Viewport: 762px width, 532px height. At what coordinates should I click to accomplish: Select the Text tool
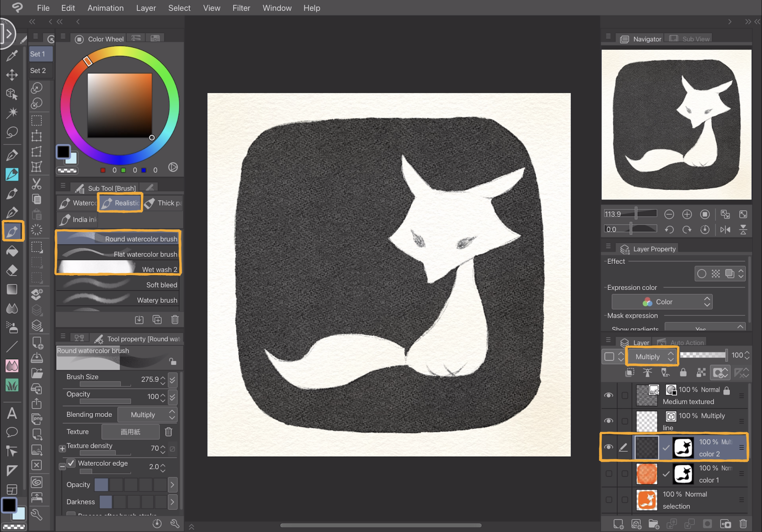click(12, 413)
